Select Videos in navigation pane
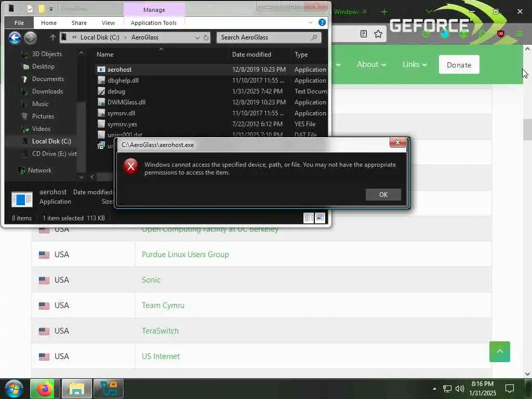Image resolution: width=532 pixels, height=399 pixels. click(41, 129)
